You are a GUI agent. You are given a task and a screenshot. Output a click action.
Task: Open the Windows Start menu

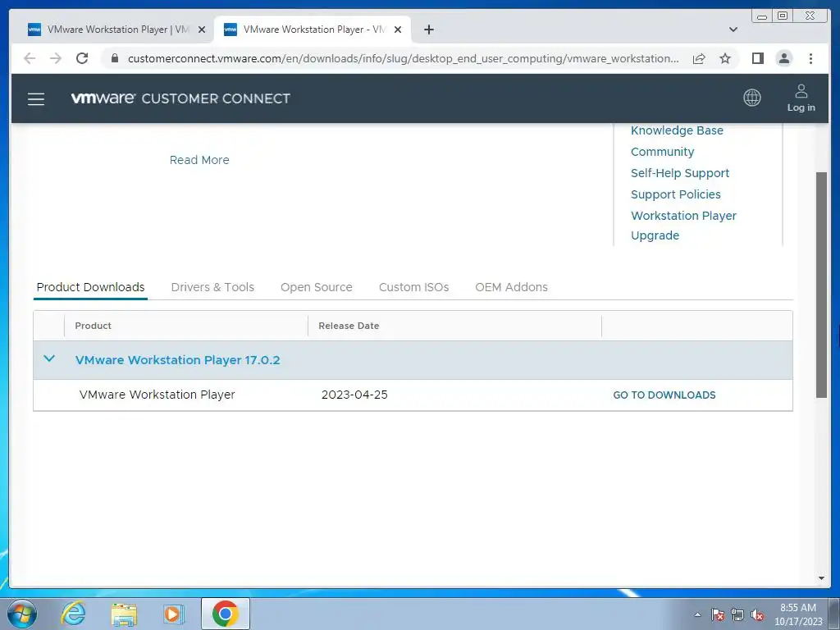pos(22,614)
